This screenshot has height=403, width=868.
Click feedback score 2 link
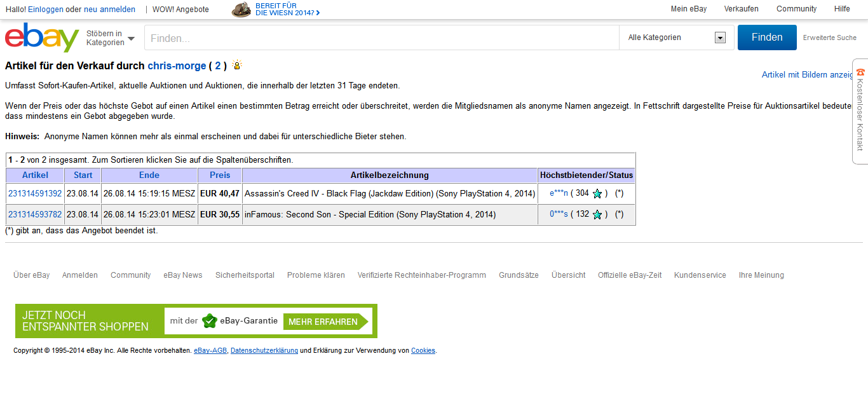217,65
